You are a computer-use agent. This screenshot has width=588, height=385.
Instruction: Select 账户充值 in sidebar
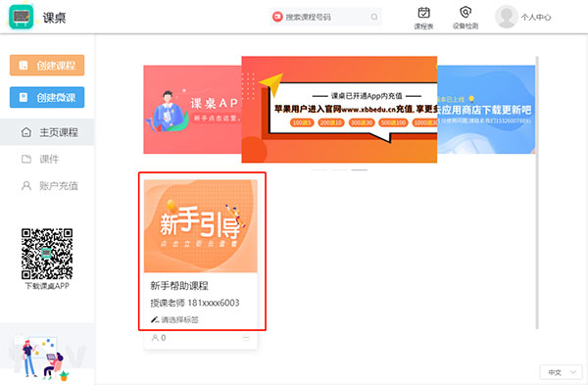tap(47, 185)
